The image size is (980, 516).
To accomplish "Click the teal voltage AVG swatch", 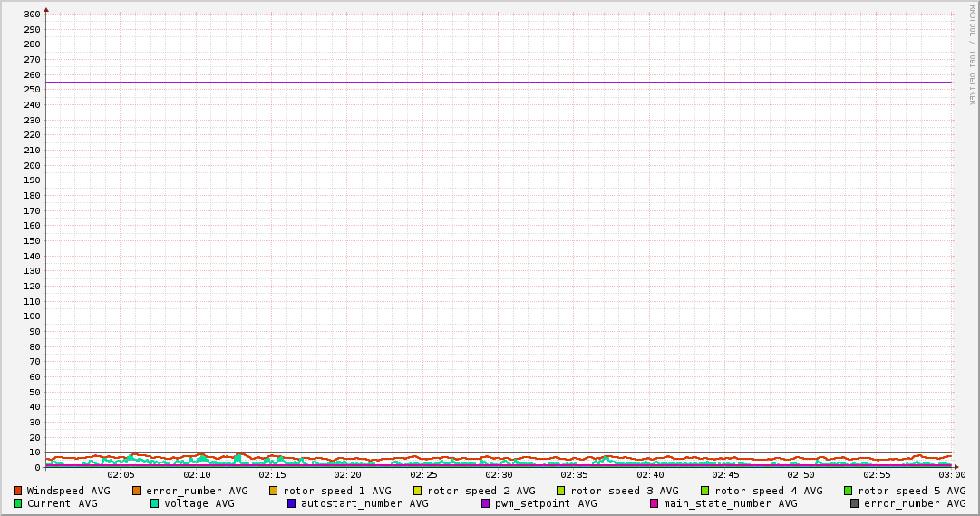I will [x=154, y=503].
